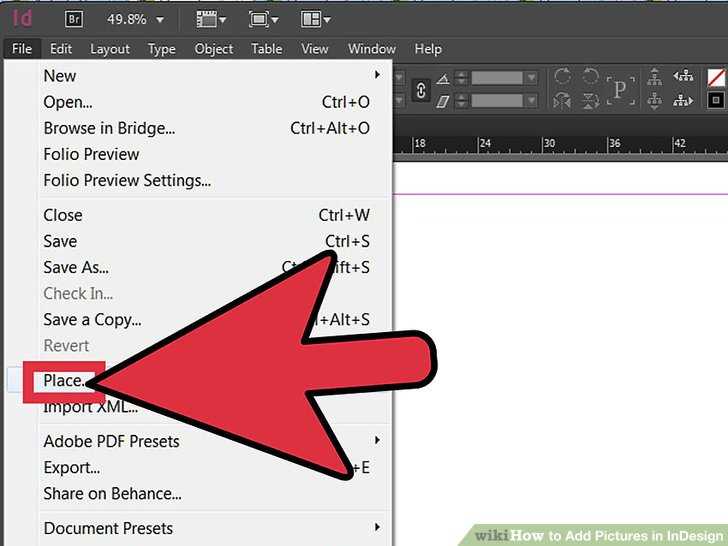Choose Place... in the File menu
Image resolution: width=728 pixels, height=546 pixels.
(64, 381)
